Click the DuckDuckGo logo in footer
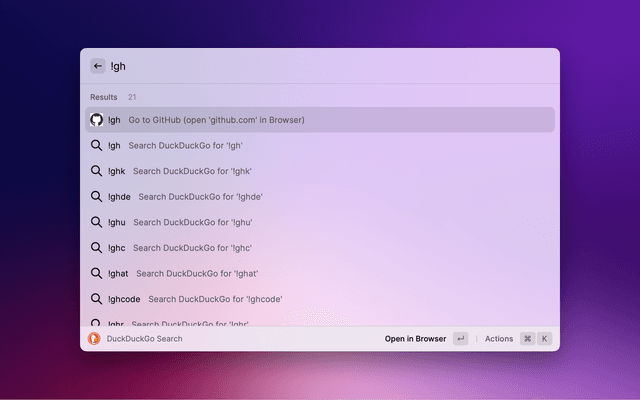This screenshot has width=640, height=400. pos(94,339)
